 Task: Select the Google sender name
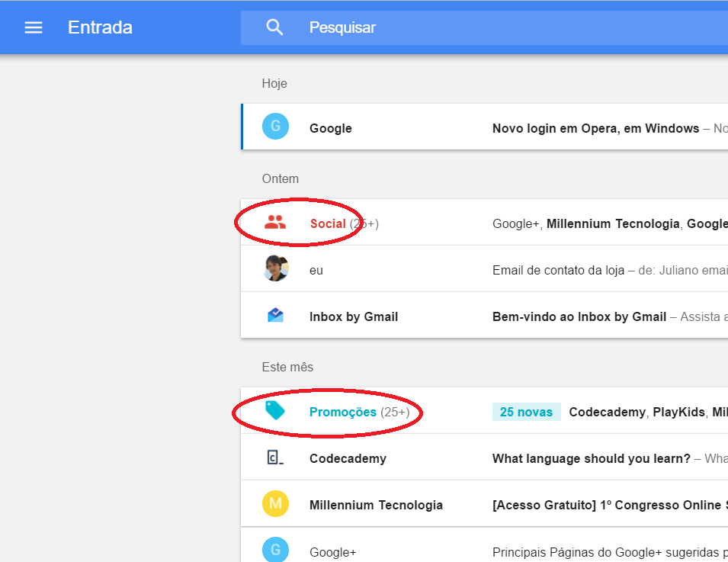click(331, 128)
